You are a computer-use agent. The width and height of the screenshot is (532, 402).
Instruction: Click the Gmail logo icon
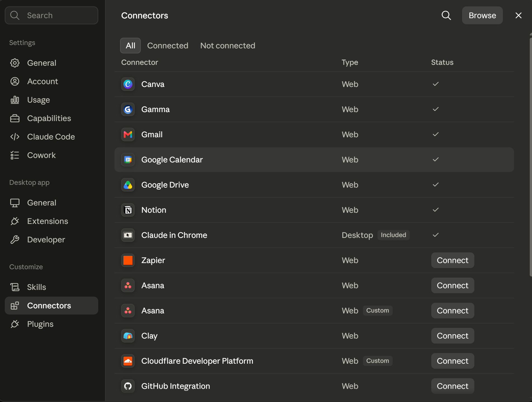click(x=128, y=134)
